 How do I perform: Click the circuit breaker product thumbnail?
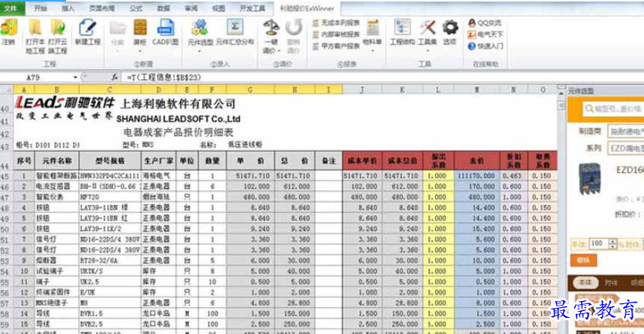pos(589,178)
